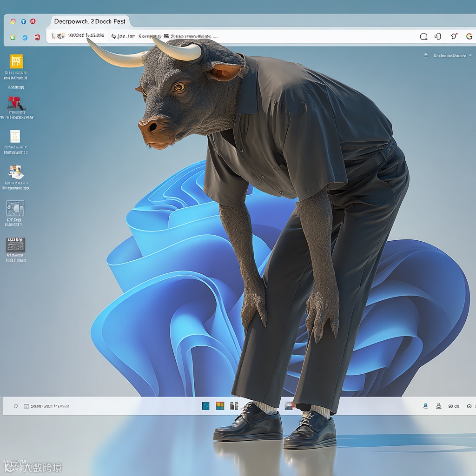The width and height of the screenshot is (476, 476).
Task: Open the photo thumbnail taskbar icon
Action: click(x=289, y=406)
